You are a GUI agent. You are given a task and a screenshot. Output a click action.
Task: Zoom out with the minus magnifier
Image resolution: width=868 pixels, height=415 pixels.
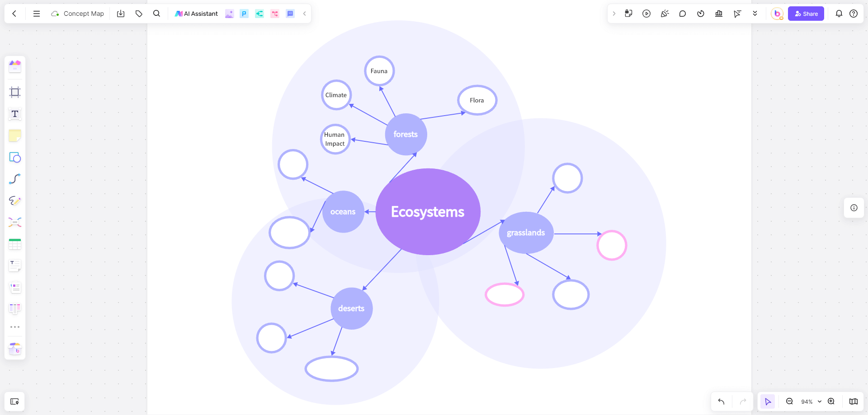(x=789, y=401)
